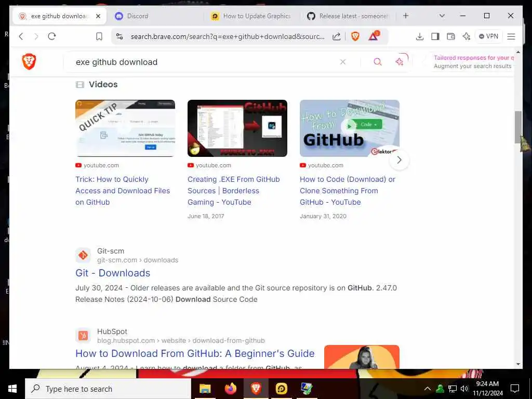Open Brave Shields lion icon

coord(355,36)
